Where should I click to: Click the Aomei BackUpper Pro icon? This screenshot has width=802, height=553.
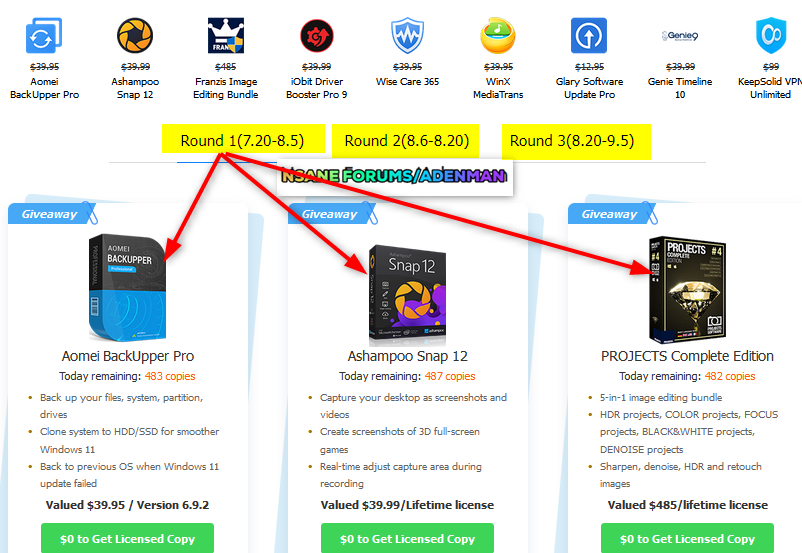[44, 35]
